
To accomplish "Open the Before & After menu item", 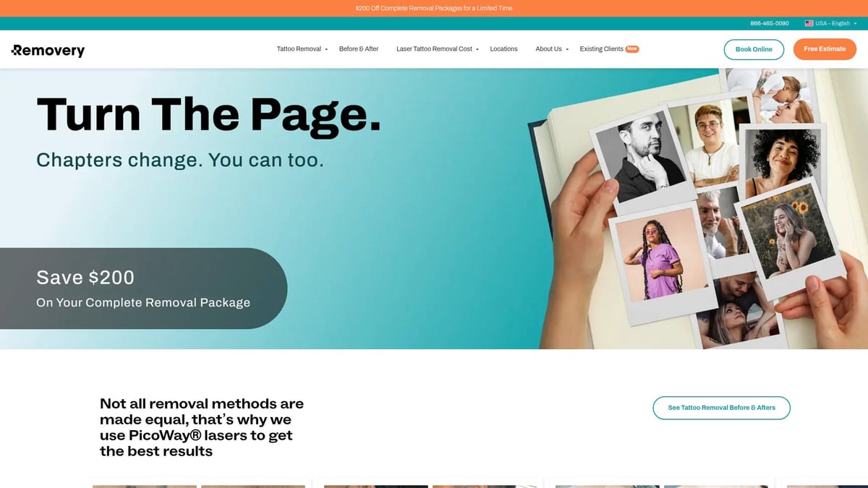I will 359,49.
